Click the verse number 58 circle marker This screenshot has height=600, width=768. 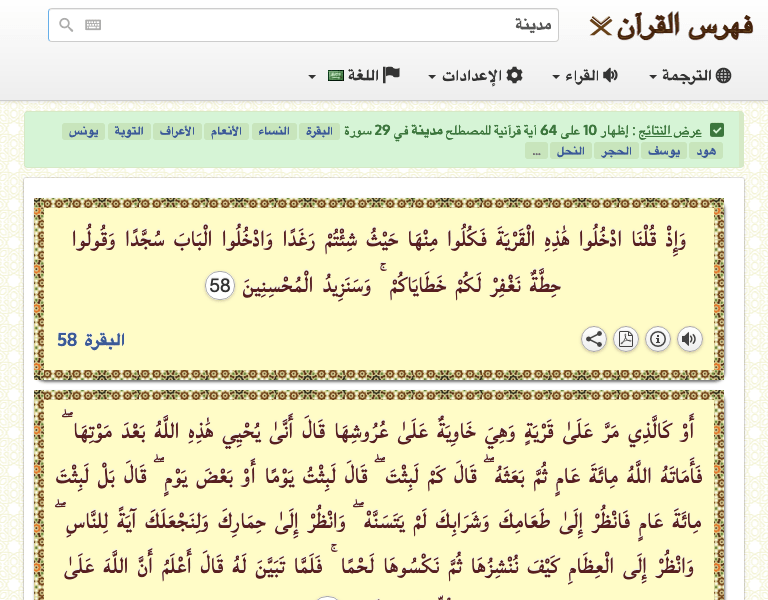[220, 286]
